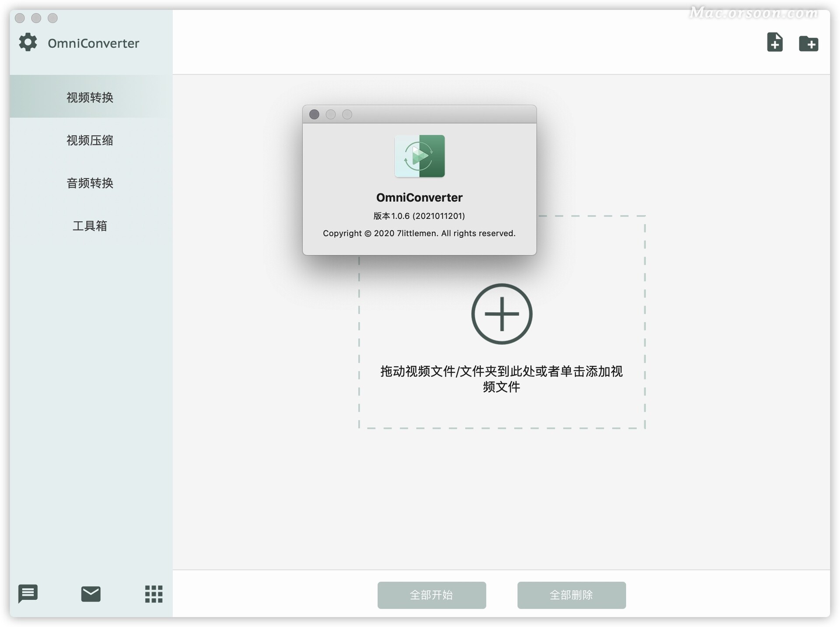Open the apps grid icon
Viewport: 840px width, 627px height.
tap(154, 594)
